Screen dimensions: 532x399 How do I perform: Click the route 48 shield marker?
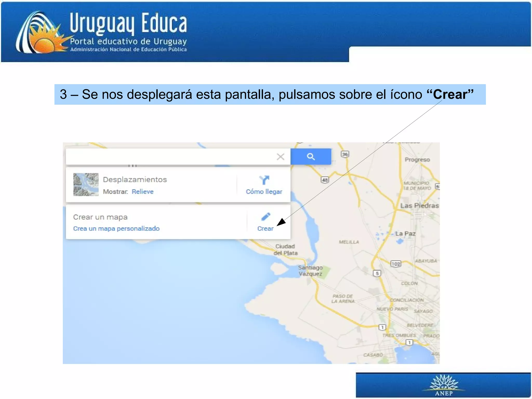pos(325,180)
